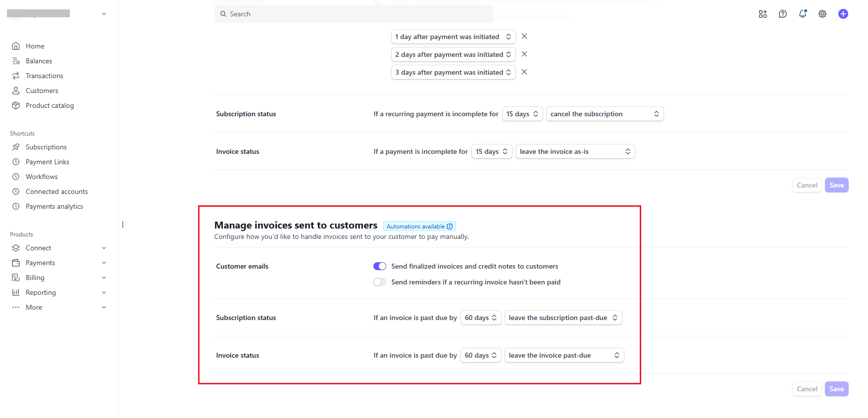Change the leave the subscription past-due option
This screenshot has height=418, width=868.
click(563, 318)
